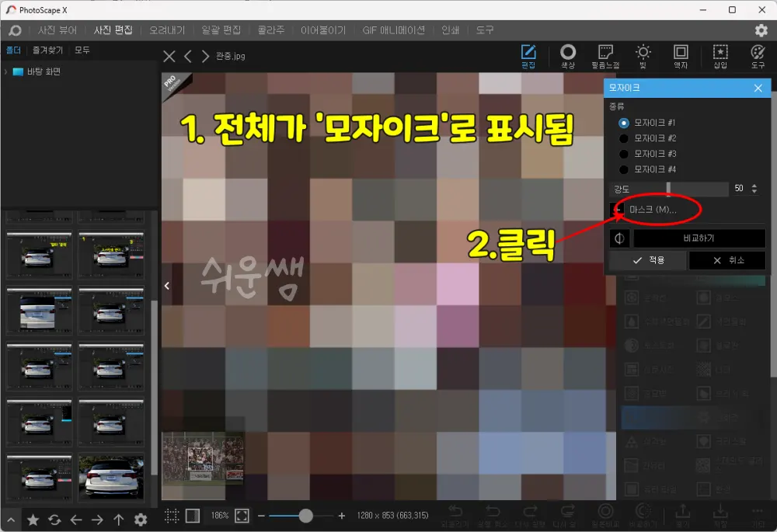The width and height of the screenshot is (777, 532).
Task: Collapse the thumbnail panel with the left chevron
Action: pos(166,285)
